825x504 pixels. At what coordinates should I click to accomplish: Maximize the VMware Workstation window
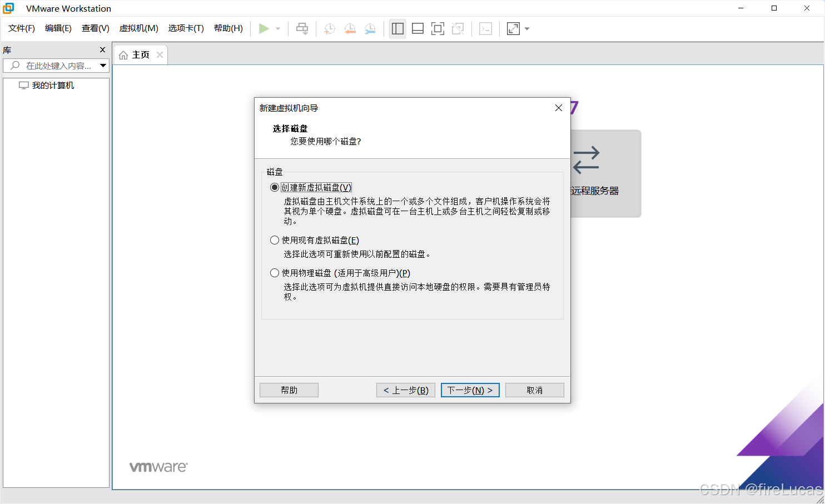coord(774,8)
